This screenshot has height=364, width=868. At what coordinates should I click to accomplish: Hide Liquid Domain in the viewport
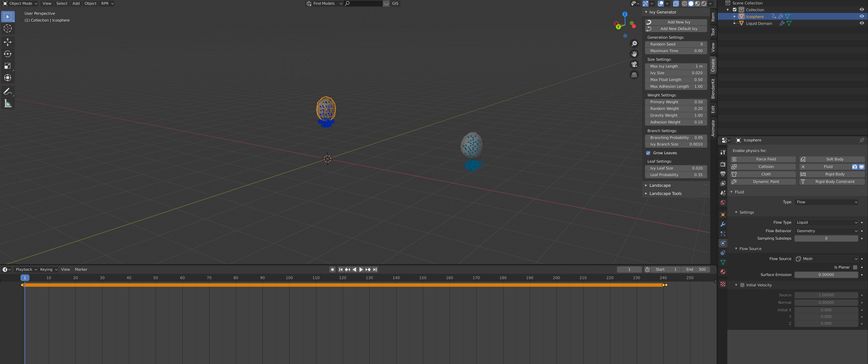862,23
